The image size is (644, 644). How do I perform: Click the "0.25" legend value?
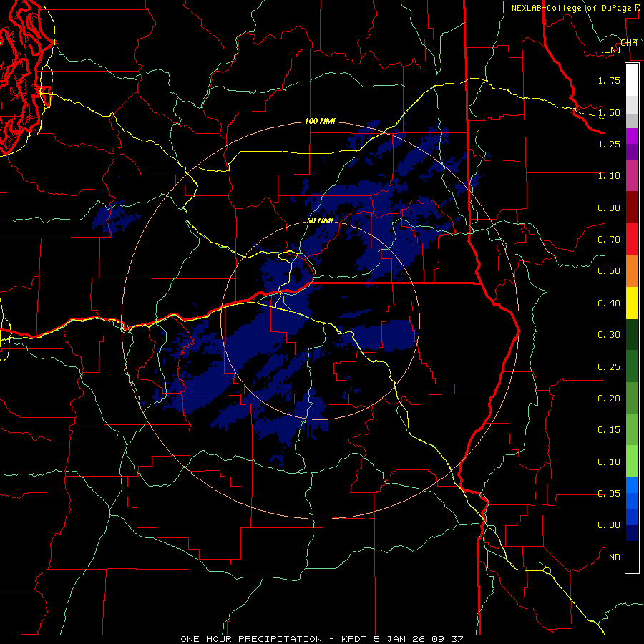(609, 366)
